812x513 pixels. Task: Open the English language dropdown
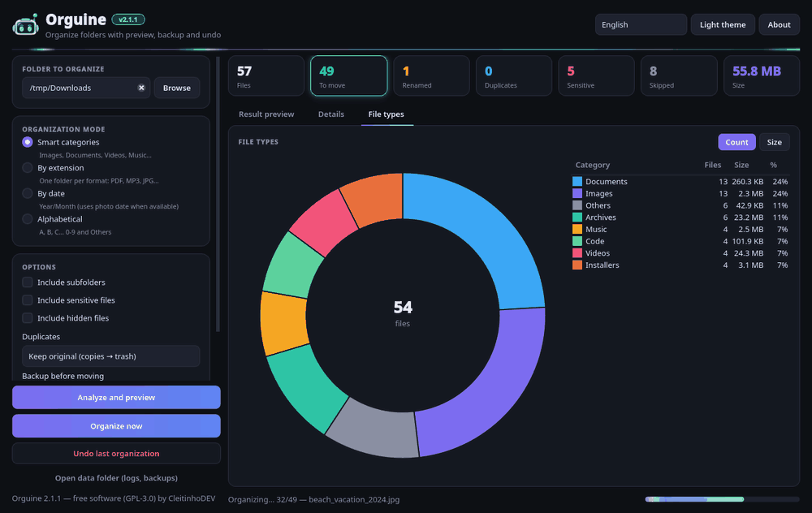(641, 25)
